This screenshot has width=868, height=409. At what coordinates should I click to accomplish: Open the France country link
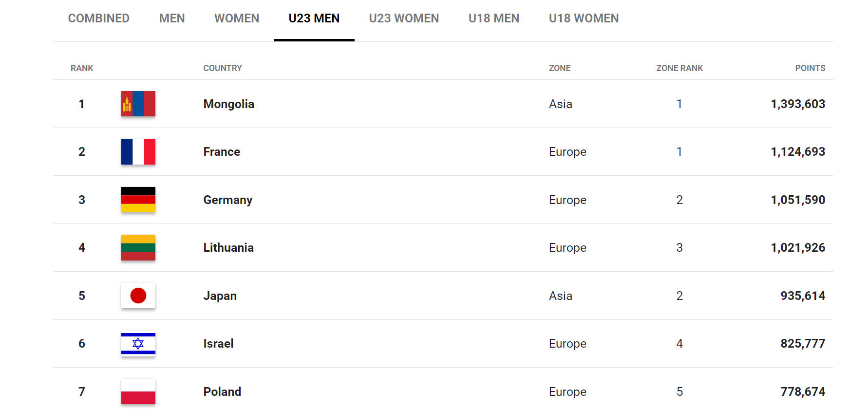pyautogui.click(x=222, y=152)
